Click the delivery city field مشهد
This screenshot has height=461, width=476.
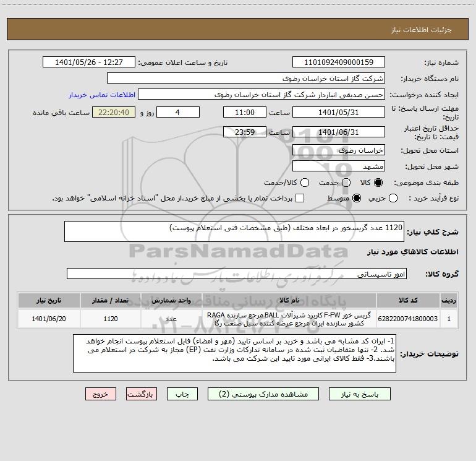(339, 166)
